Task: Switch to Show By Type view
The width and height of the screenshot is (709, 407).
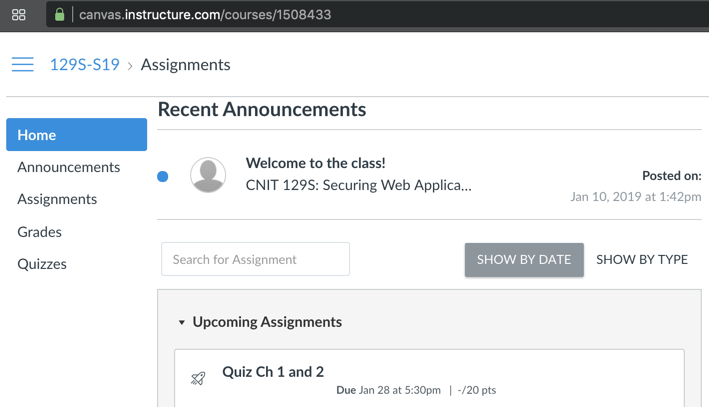Action: pyautogui.click(x=642, y=259)
